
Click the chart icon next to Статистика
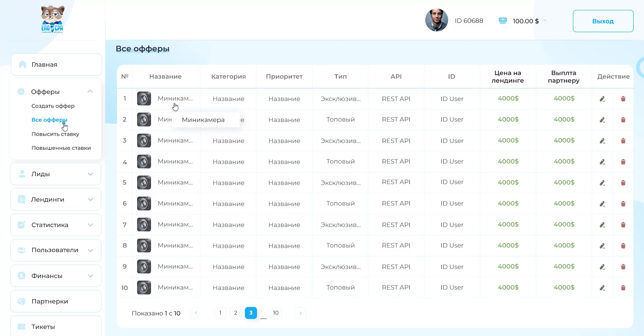click(21, 225)
